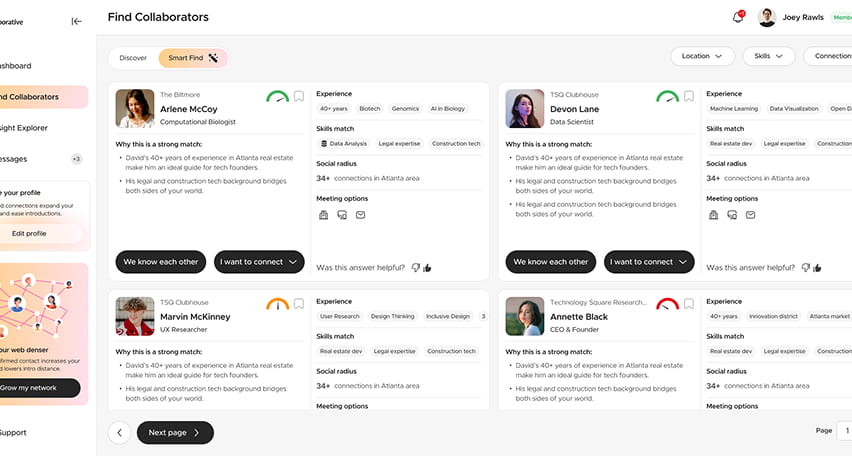Click Annette Black's profile photo
852x456 pixels.
(525, 316)
